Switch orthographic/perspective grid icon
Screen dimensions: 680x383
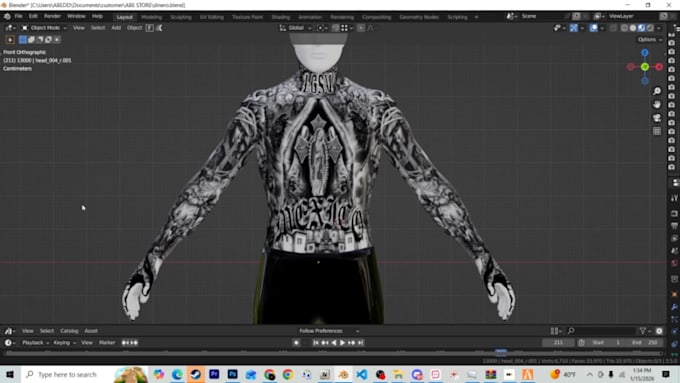pos(657,131)
